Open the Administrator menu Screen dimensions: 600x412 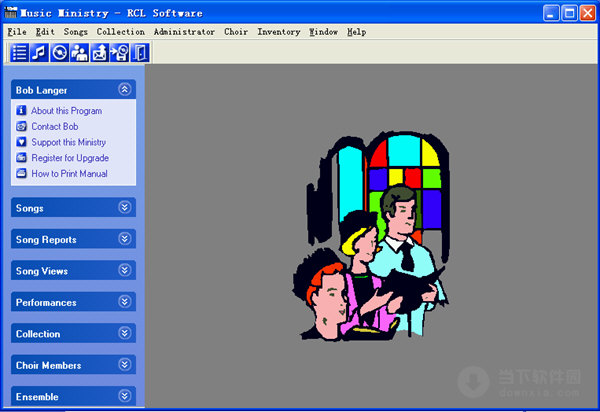tap(184, 32)
